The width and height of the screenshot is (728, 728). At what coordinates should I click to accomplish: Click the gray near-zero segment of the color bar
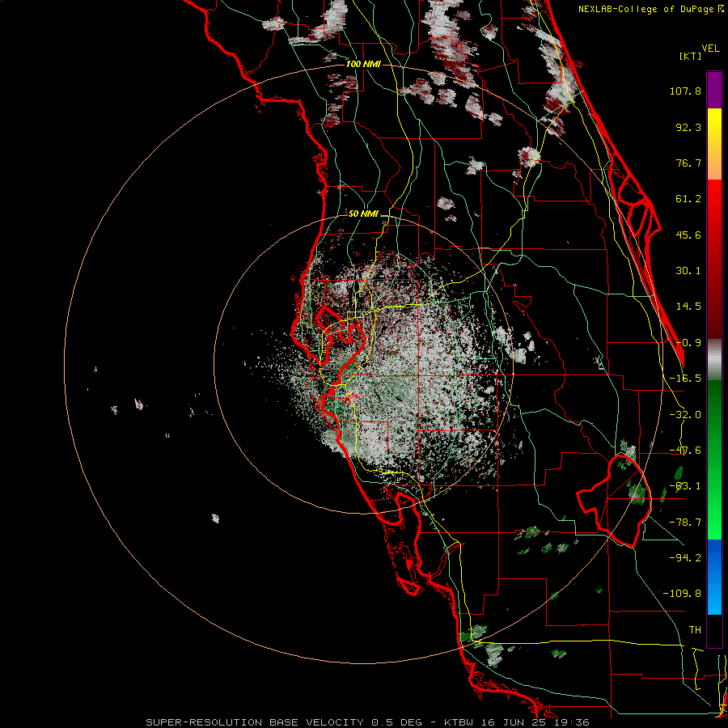click(714, 360)
